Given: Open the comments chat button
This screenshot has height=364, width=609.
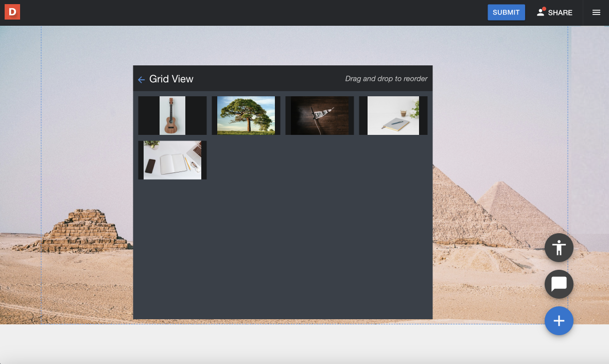Looking at the screenshot, I should [559, 284].
